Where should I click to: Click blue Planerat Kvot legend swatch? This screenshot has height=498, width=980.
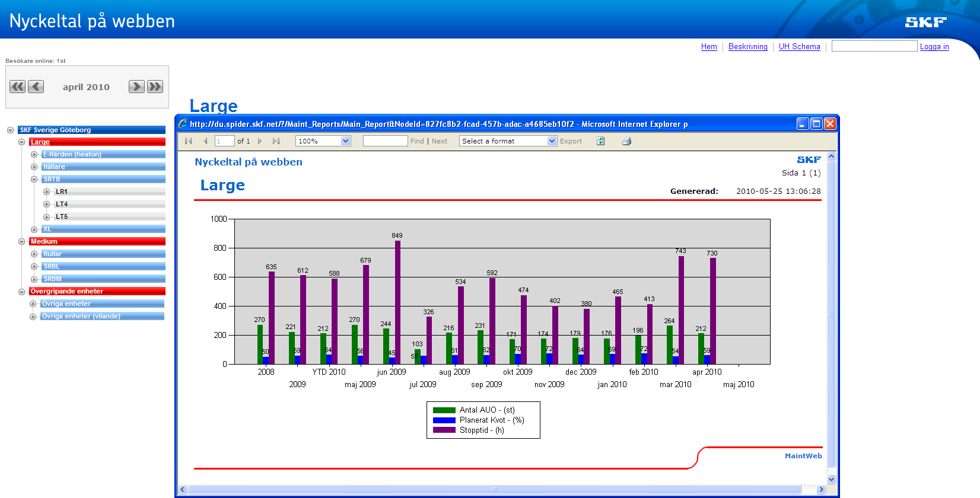(x=444, y=420)
